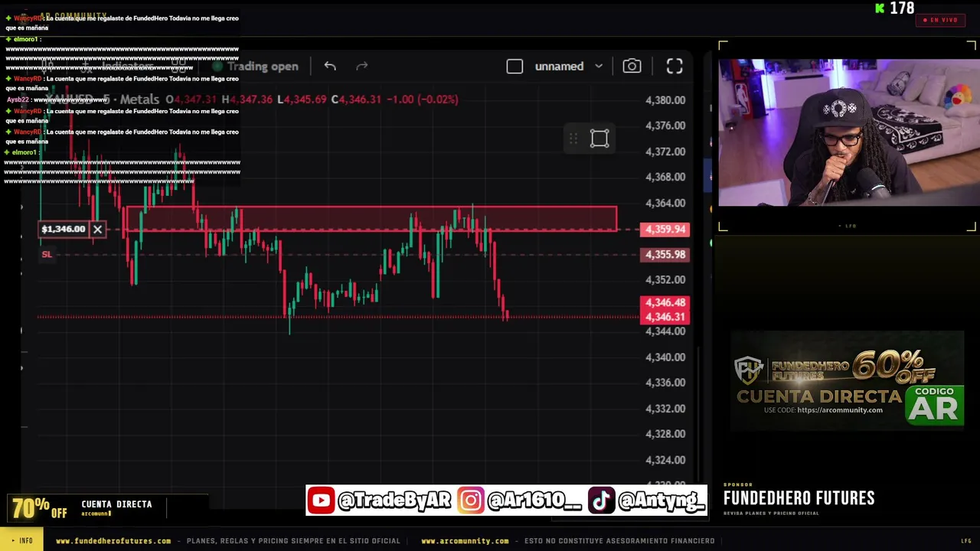Select the rectangle drawing tool

(x=599, y=139)
